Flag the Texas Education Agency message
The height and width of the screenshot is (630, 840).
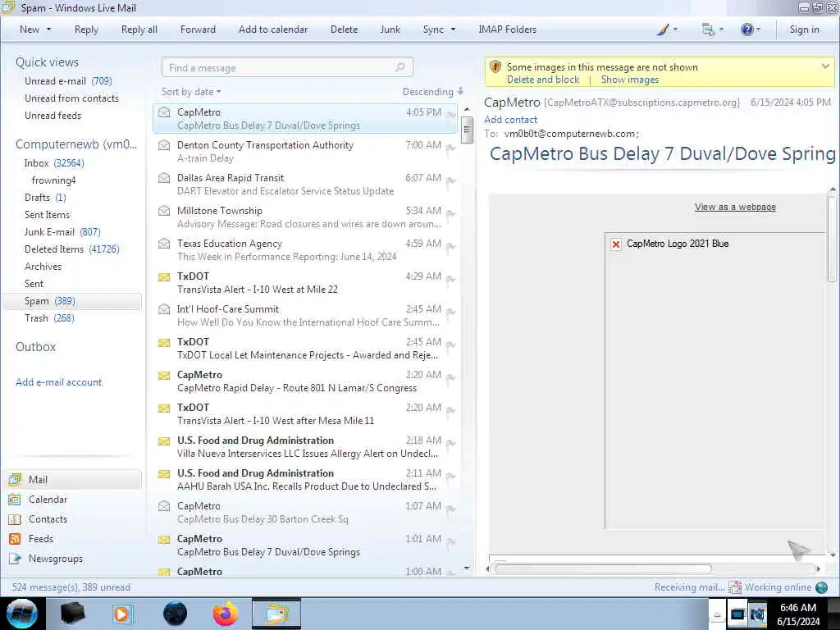point(451,246)
